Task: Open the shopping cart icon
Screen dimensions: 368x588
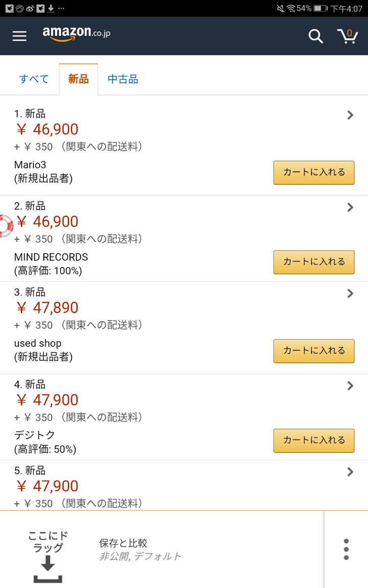Action: (x=348, y=36)
